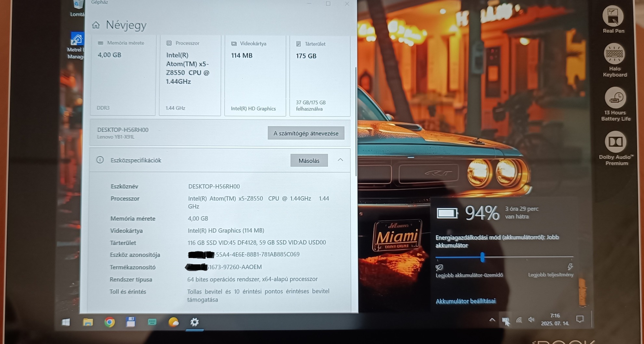This screenshot has height=344, width=644.
Task: Open the green keyboard app on taskbar
Action: pyautogui.click(x=152, y=322)
